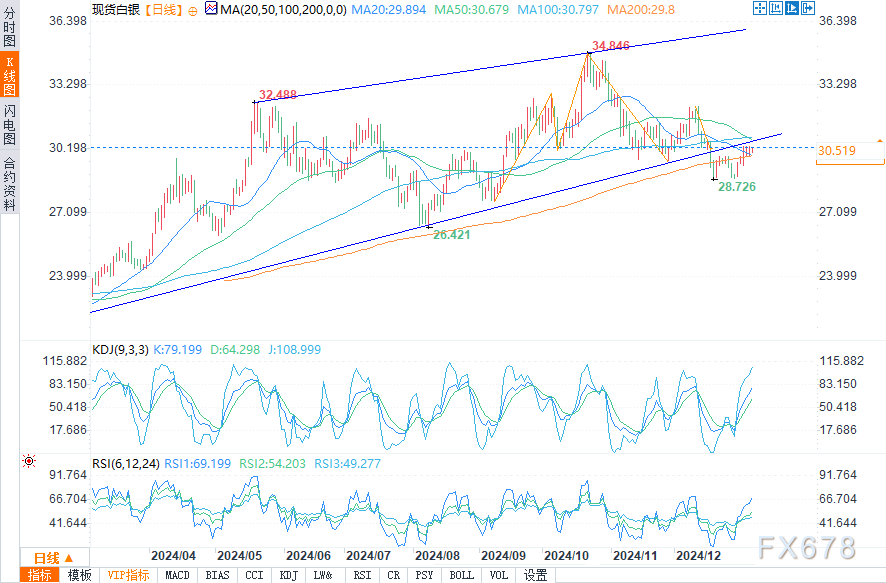Click the MA50:30.679 value
Viewport: 886px width, 583px height.
[471, 10]
